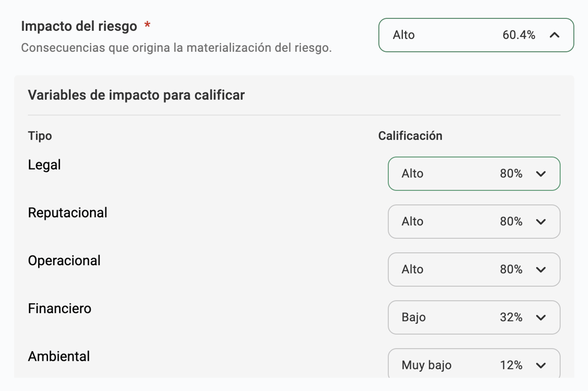
Task: Click the dropdown arrow on the Ambiental rating
Action: pos(541,365)
